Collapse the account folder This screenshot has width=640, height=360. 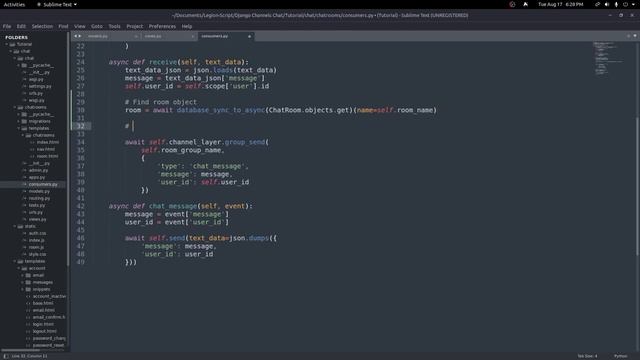click(19, 268)
